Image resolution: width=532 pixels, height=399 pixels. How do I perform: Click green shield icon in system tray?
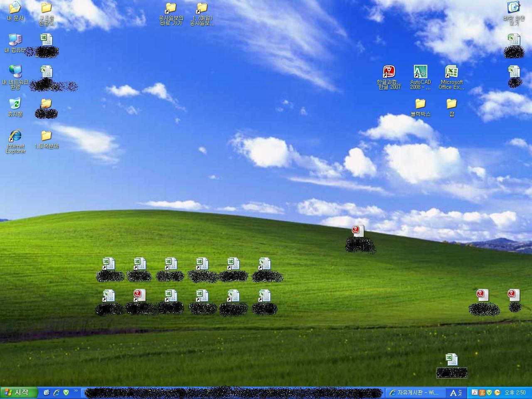[x=489, y=392]
